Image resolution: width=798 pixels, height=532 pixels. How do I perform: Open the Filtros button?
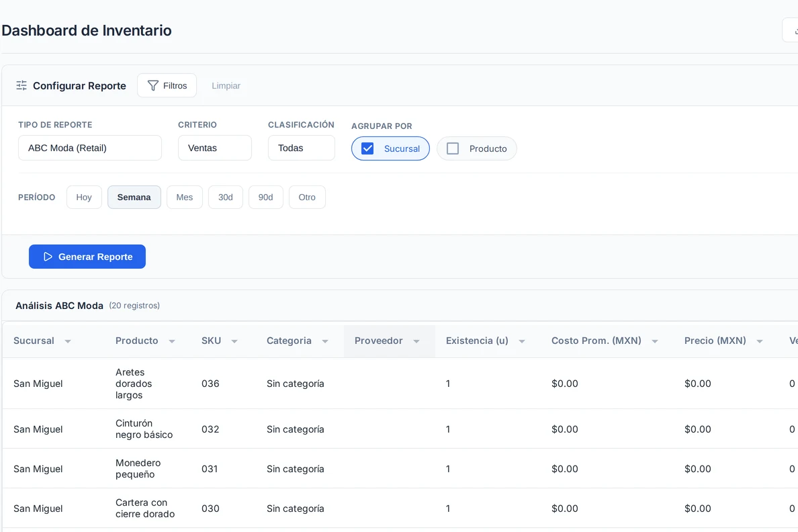(x=167, y=85)
